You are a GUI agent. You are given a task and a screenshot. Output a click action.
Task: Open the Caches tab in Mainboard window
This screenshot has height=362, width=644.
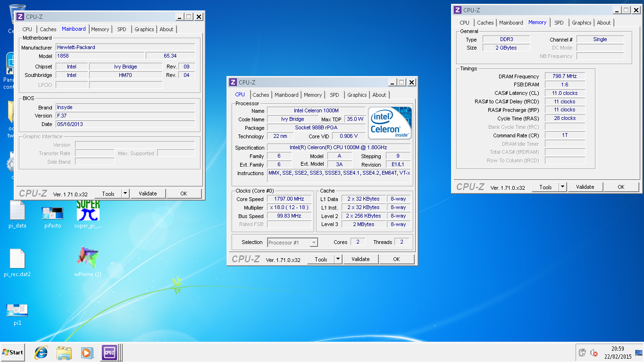point(48,29)
